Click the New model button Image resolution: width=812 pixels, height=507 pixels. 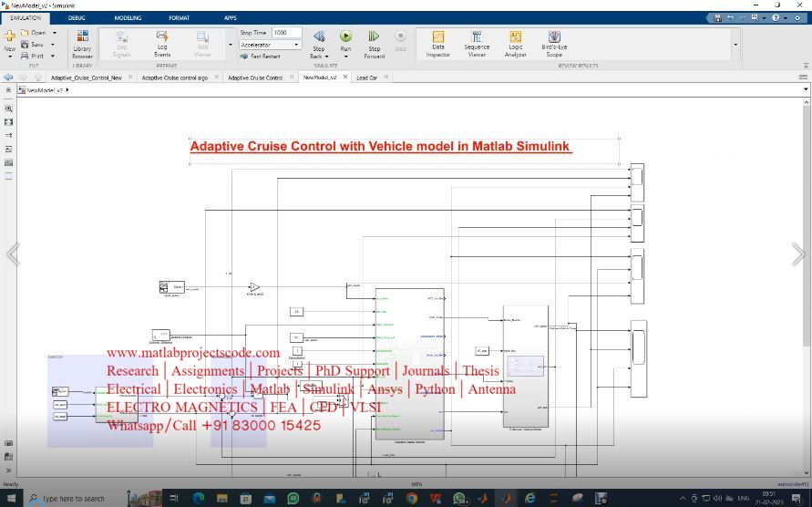point(9,41)
